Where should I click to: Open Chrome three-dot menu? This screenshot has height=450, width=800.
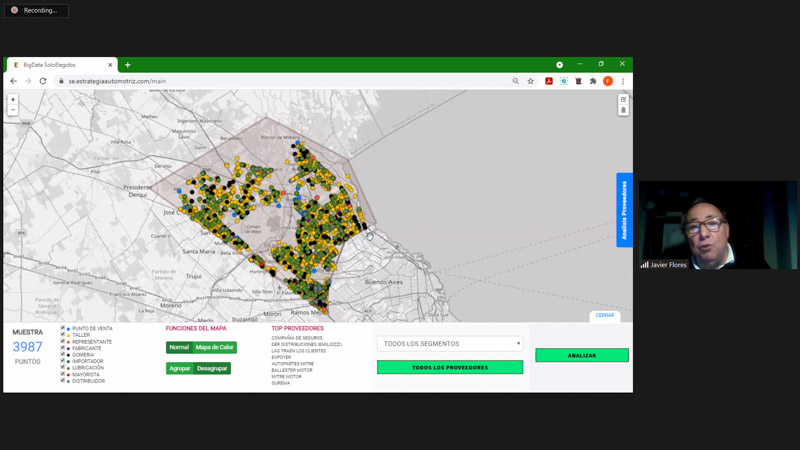pyautogui.click(x=623, y=81)
